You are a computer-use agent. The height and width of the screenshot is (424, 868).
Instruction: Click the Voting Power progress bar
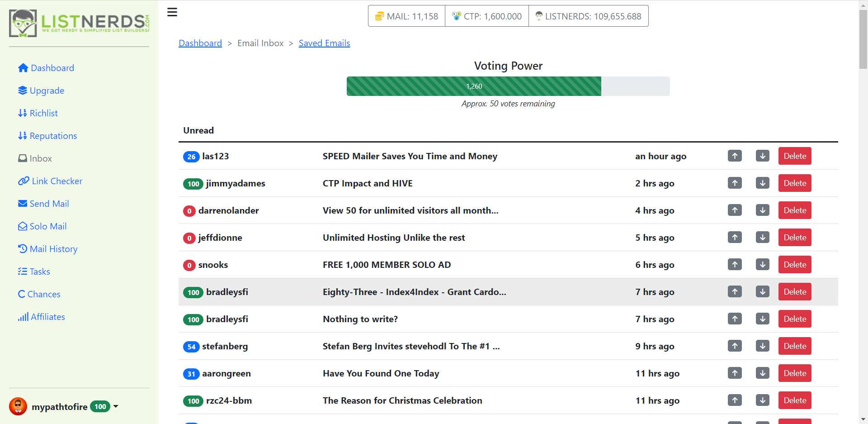pyautogui.click(x=508, y=86)
